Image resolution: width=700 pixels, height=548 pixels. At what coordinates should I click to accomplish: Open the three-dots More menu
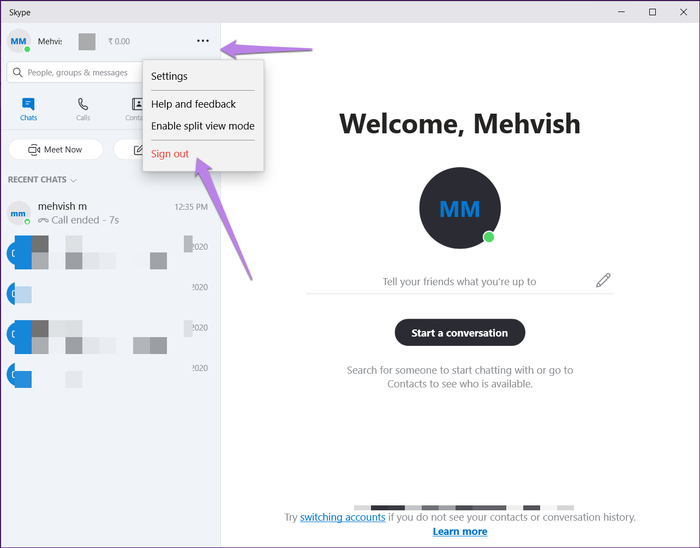(x=203, y=41)
